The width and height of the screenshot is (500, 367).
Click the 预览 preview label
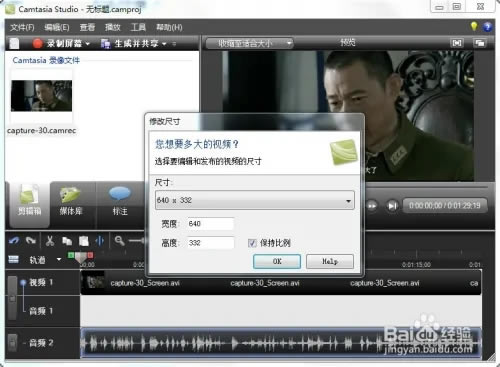click(348, 42)
